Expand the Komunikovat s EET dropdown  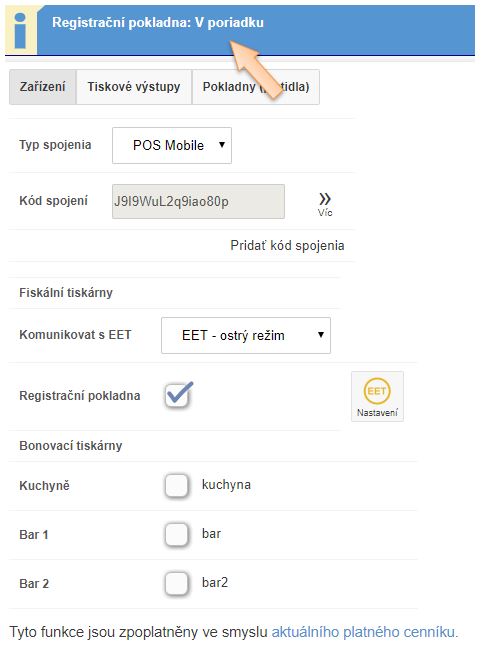[x=246, y=335]
